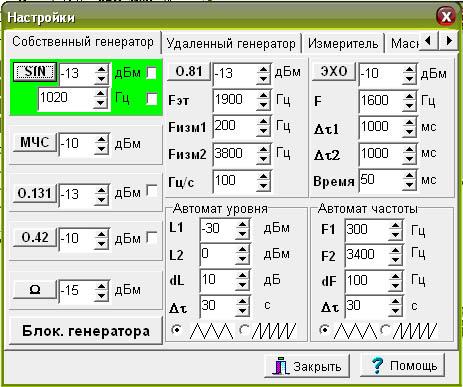Increase the Δτ1 1000 мс spinner

[x=409, y=122]
